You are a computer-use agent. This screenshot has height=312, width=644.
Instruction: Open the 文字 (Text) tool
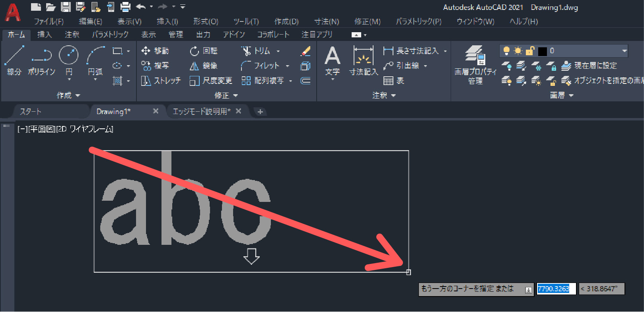333,60
